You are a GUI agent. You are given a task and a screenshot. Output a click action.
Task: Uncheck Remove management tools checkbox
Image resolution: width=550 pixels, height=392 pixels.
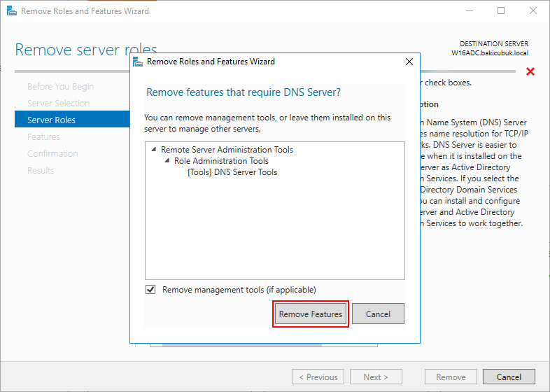tap(150, 290)
